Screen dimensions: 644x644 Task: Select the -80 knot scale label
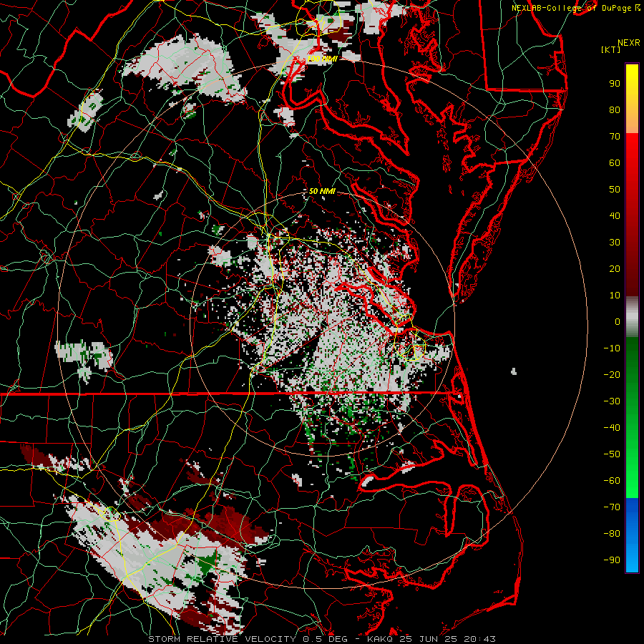(612, 534)
